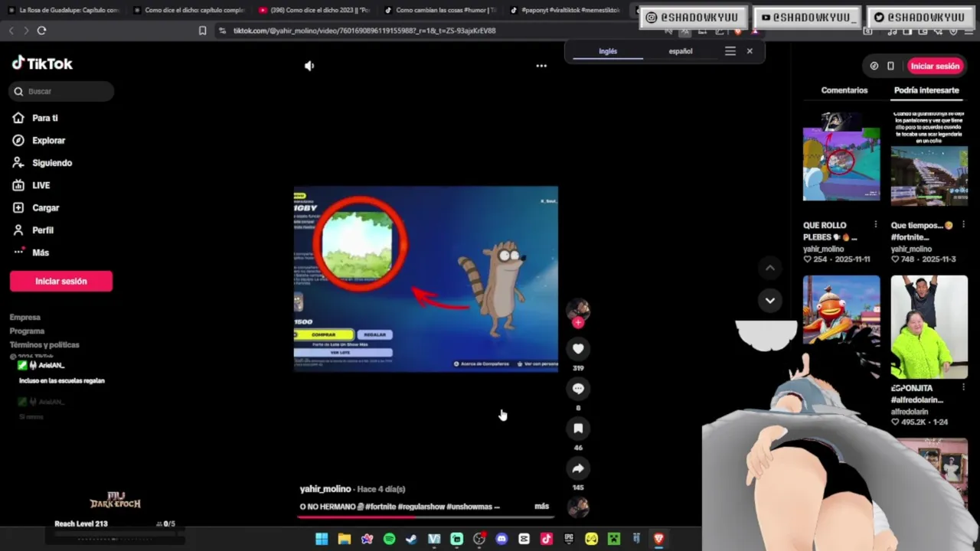The width and height of the screenshot is (980, 551).
Task: Expand the caption with más
Action: [542, 507]
